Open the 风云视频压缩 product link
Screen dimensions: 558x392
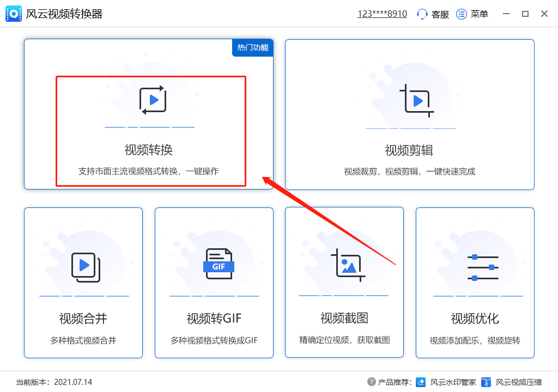click(519, 382)
